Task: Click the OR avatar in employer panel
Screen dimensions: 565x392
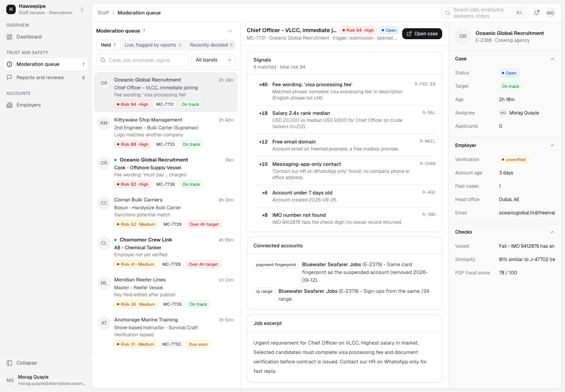Action: (463, 36)
